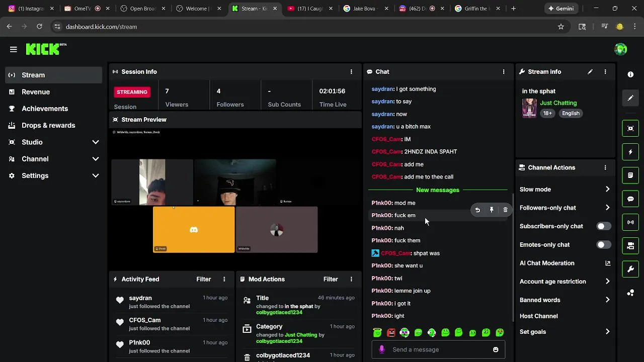644x362 pixels.
Task: Click the three-dots cluster icon in right rail
Action: (x=630, y=293)
